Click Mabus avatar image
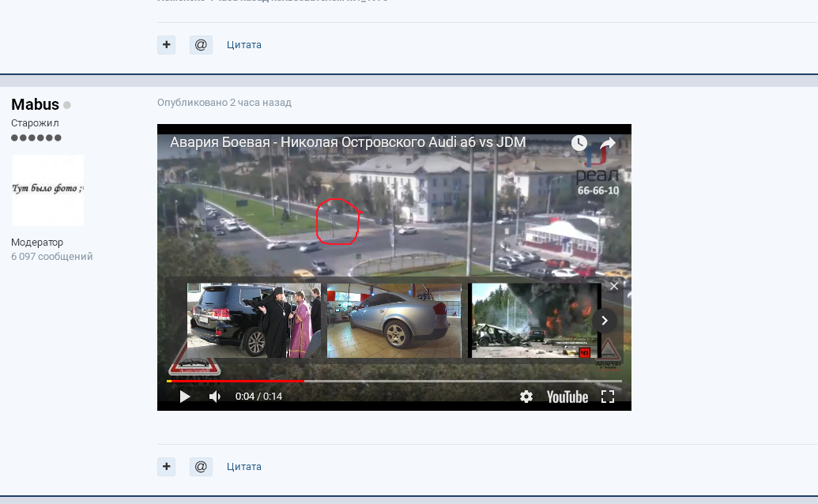 point(48,190)
